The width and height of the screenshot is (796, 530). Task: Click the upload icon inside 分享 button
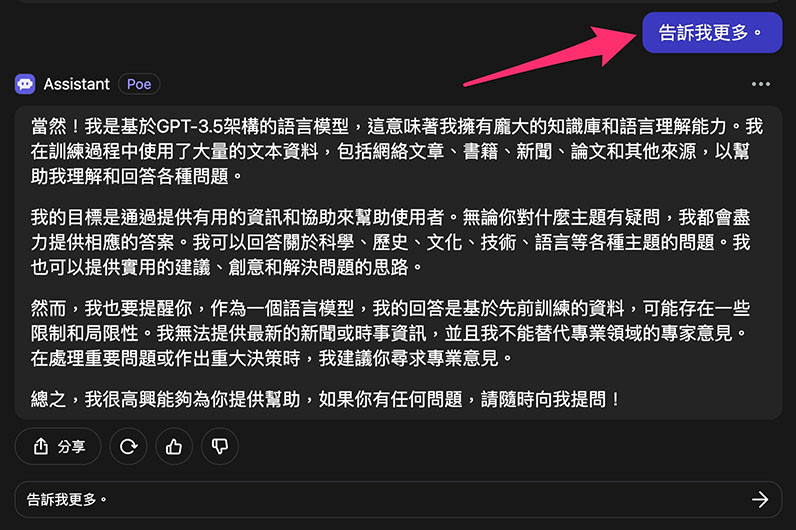(41, 446)
